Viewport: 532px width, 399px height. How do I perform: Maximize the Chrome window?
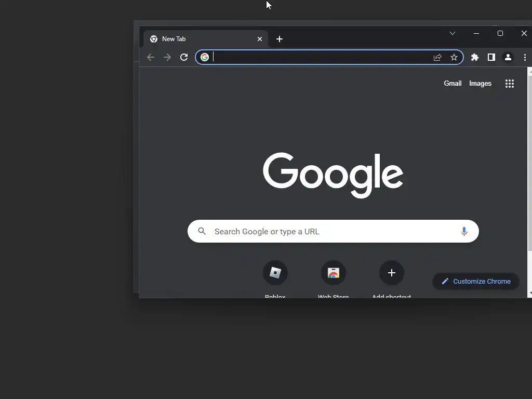coord(500,33)
